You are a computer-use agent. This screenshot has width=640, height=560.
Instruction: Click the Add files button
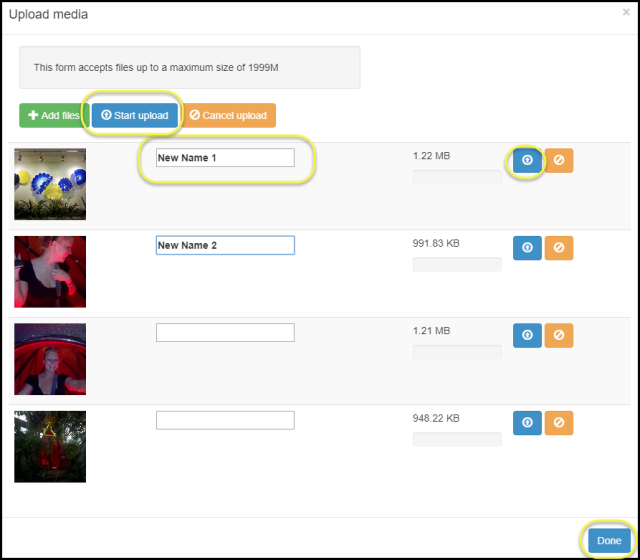coord(54,116)
